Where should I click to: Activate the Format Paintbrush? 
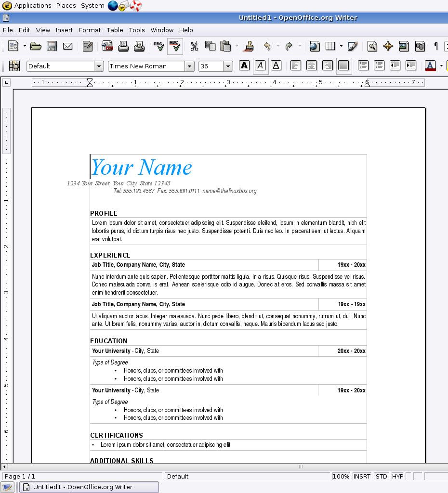[x=249, y=47]
